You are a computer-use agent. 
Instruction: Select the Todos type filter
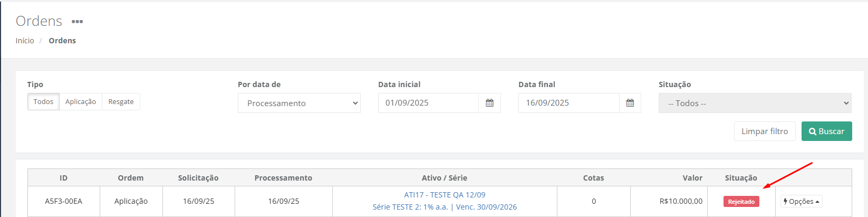[43, 102]
